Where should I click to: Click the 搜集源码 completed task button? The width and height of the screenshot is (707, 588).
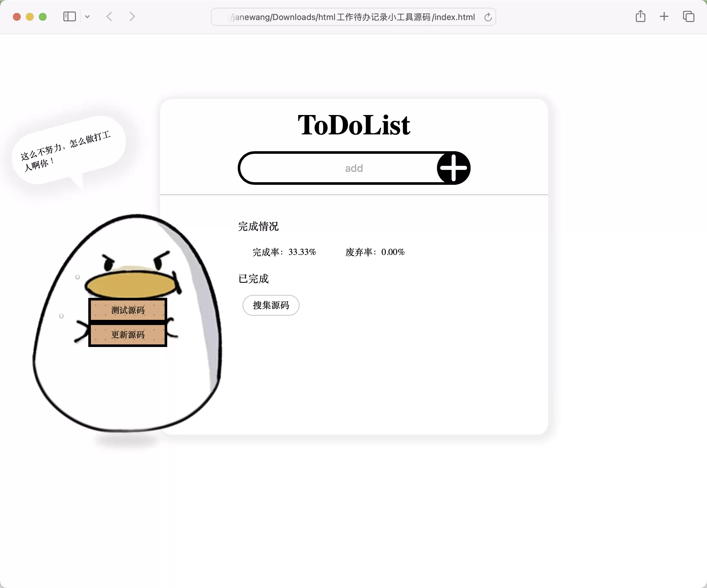tap(271, 305)
